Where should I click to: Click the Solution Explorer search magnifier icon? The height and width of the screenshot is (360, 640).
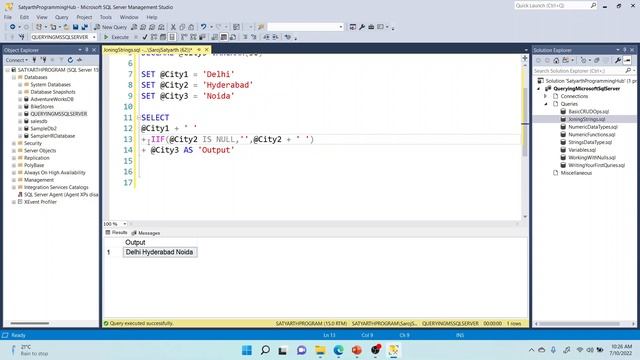628,71
